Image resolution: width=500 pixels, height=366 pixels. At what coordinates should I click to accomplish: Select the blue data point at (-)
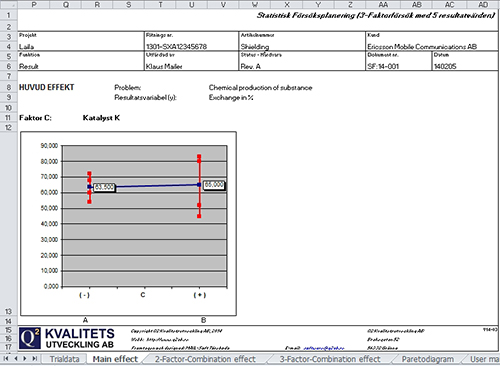tap(89, 187)
